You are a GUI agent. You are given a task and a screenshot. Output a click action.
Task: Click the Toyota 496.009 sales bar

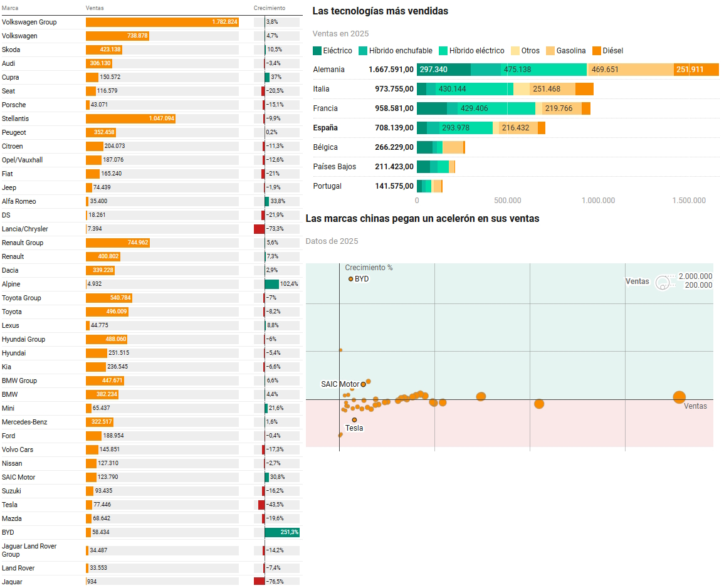(107, 312)
